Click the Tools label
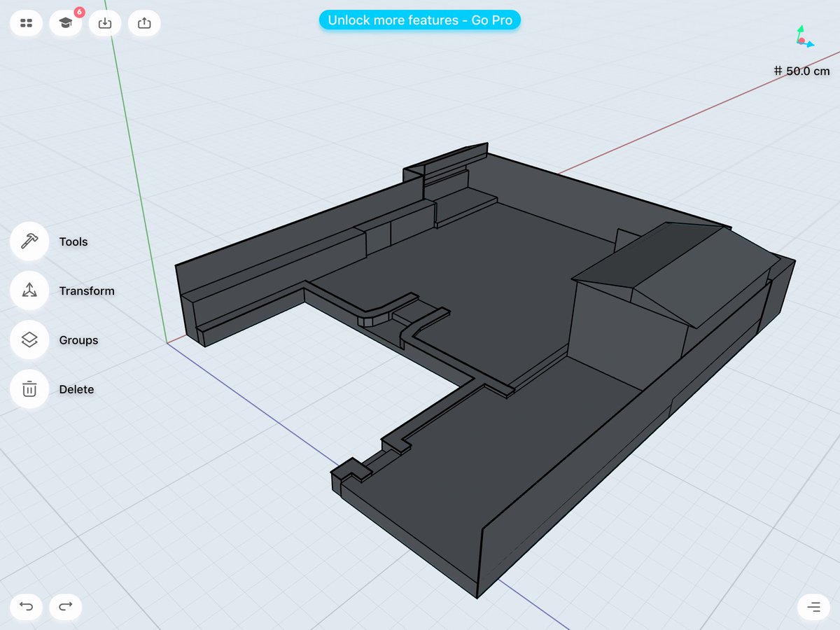 (73, 241)
